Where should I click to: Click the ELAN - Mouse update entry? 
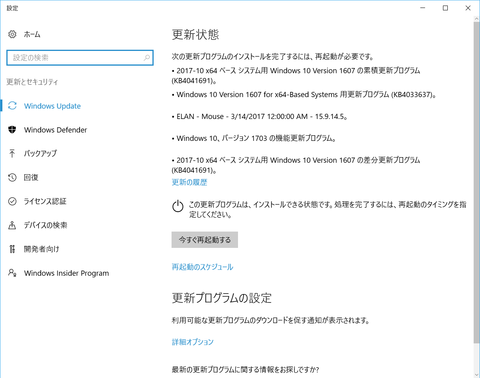260,117
